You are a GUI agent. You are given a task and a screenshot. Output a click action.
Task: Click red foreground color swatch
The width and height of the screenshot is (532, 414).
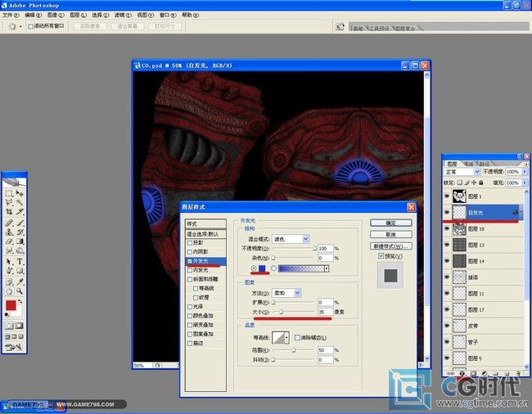(11, 305)
